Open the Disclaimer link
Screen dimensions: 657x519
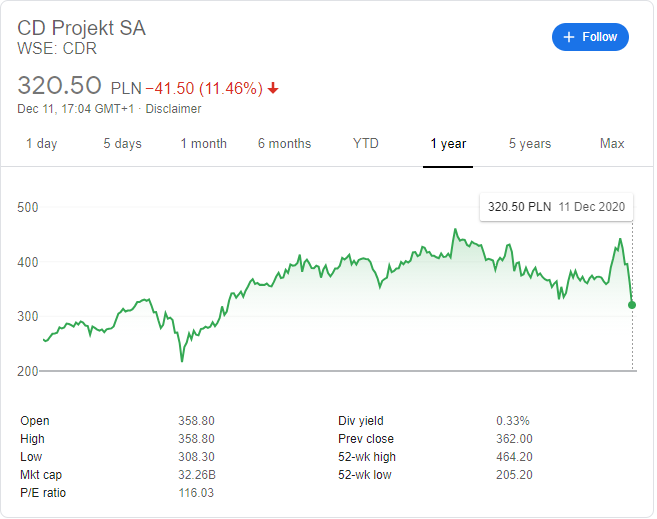tap(173, 109)
